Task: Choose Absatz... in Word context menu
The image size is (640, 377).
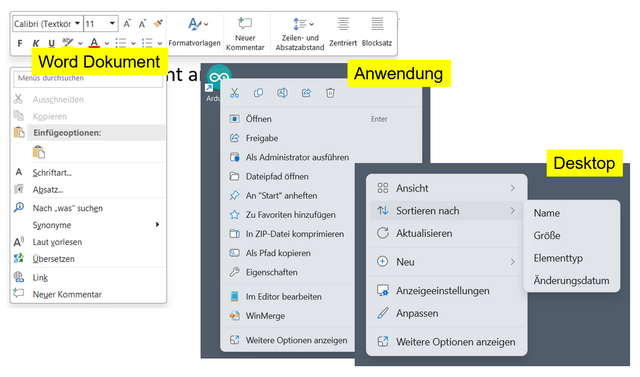Action: [x=48, y=190]
